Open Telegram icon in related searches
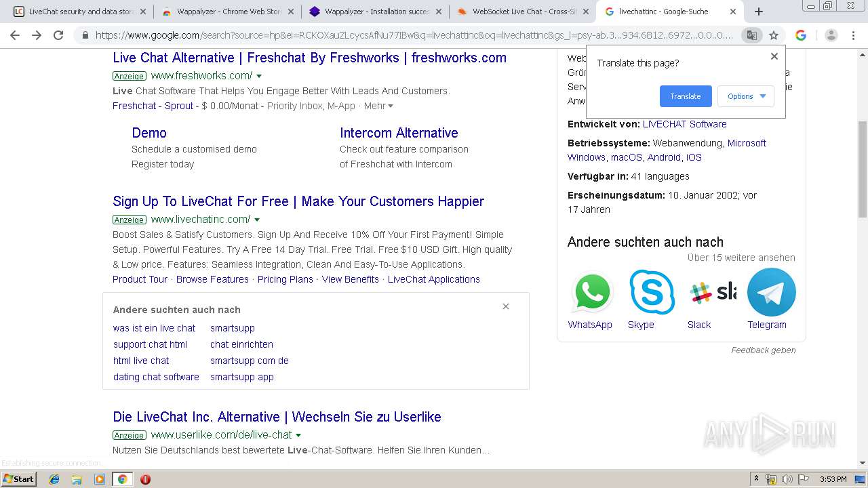 click(772, 292)
